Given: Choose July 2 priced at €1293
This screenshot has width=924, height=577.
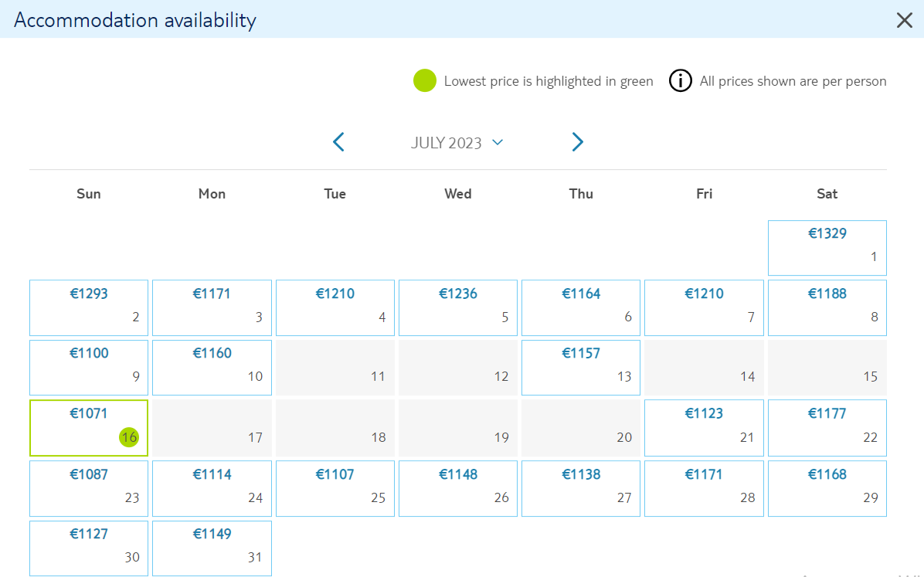Looking at the screenshot, I should pos(88,307).
